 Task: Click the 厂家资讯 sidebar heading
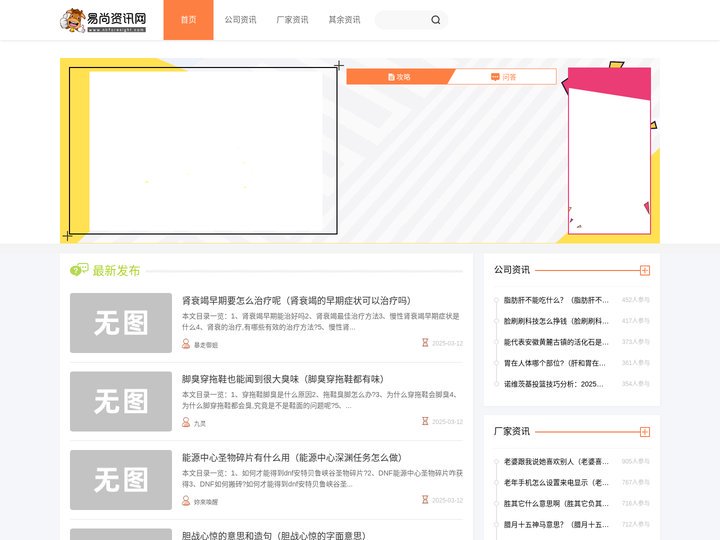[512, 431]
